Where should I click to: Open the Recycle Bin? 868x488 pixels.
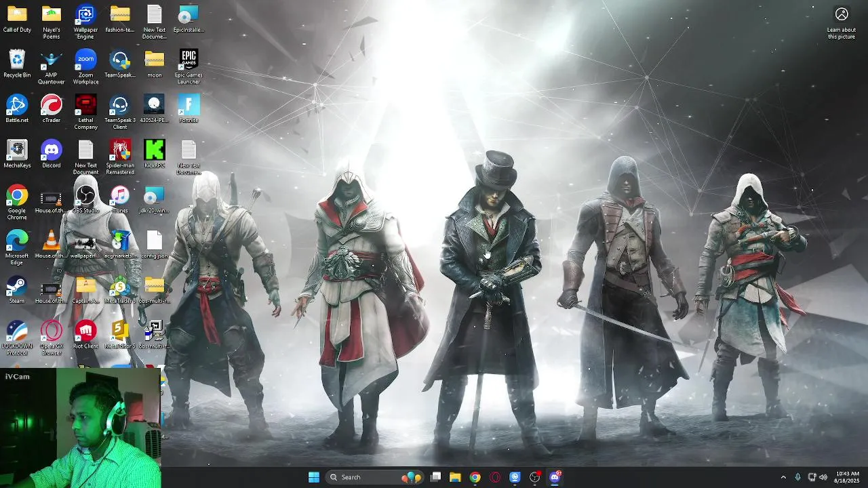pyautogui.click(x=17, y=64)
